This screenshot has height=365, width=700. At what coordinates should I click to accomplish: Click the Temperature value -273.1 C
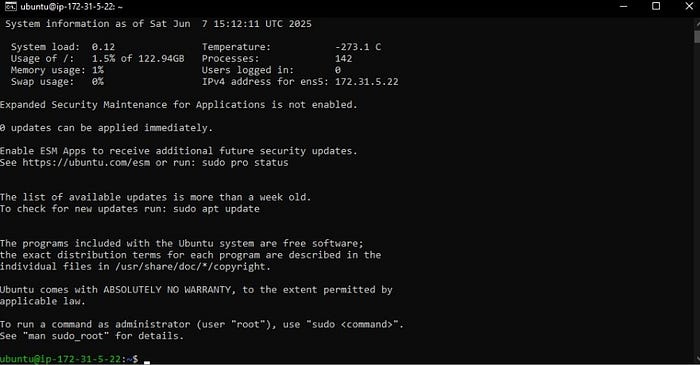pos(358,47)
